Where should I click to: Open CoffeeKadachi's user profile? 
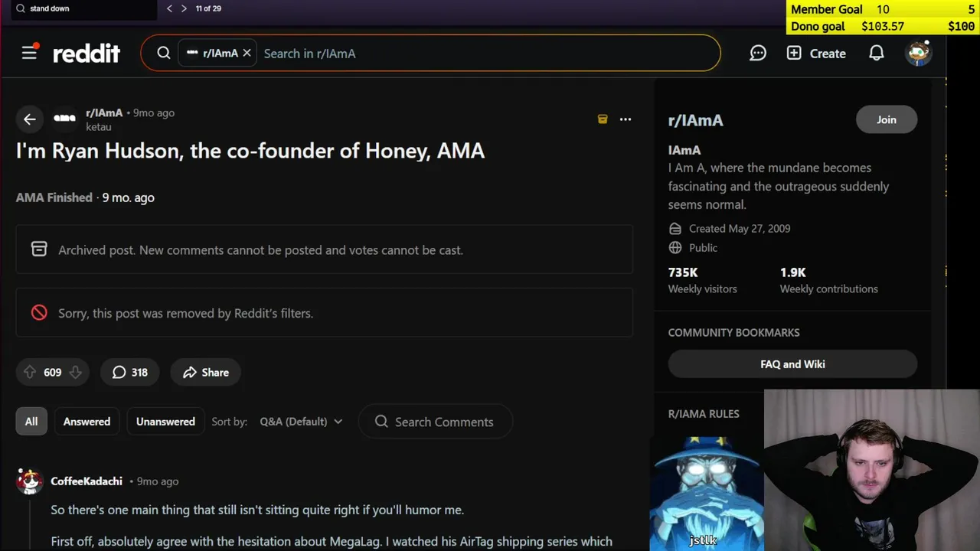[87, 481]
